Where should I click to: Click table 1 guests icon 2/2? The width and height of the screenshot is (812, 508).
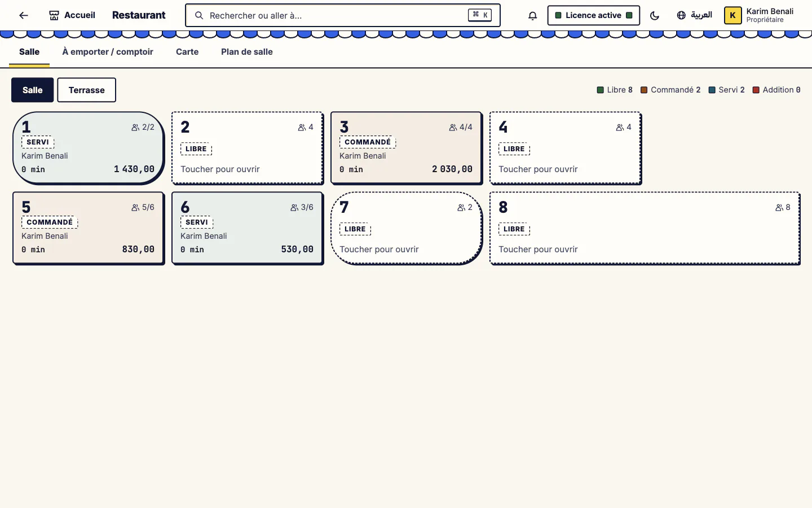(135, 128)
